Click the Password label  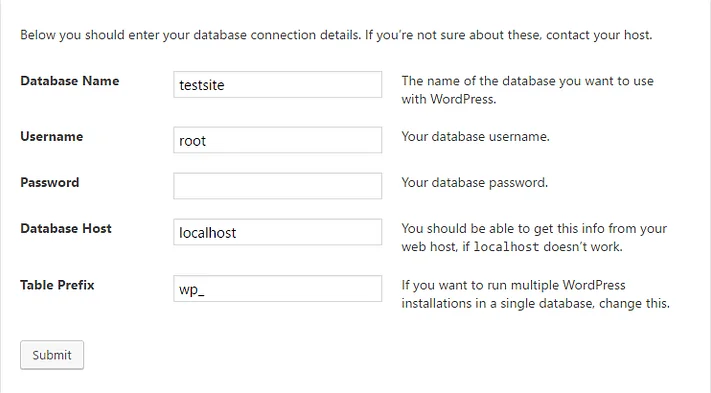tap(50, 183)
